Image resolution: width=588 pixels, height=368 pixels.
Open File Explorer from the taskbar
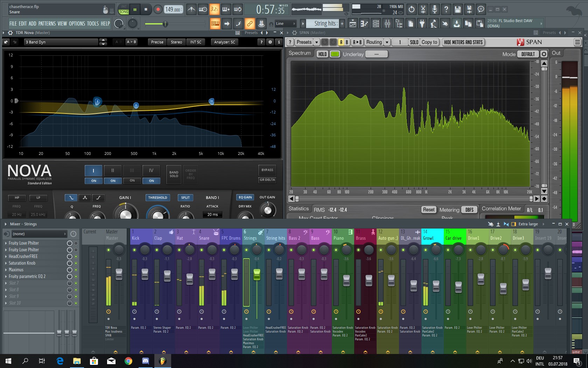[x=77, y=361]
